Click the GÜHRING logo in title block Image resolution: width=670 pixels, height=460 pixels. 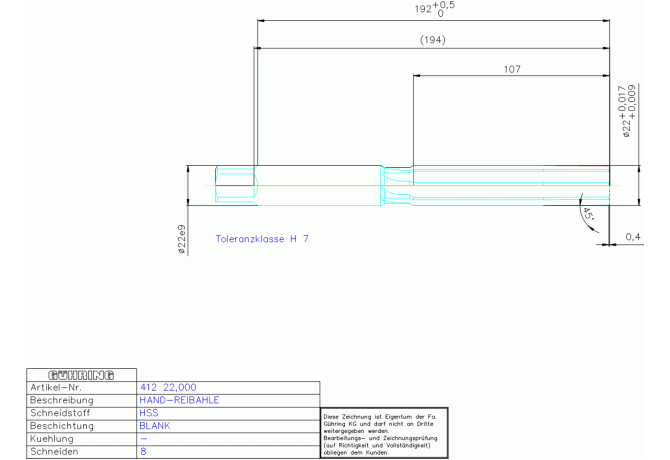tap(81, 375)
